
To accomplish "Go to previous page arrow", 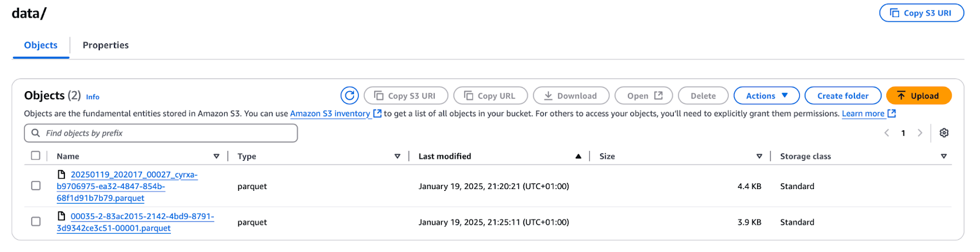I will [886, 133].
